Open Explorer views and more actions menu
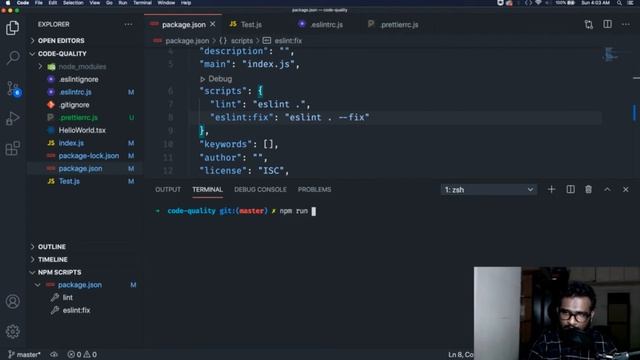 click(128, 24)
